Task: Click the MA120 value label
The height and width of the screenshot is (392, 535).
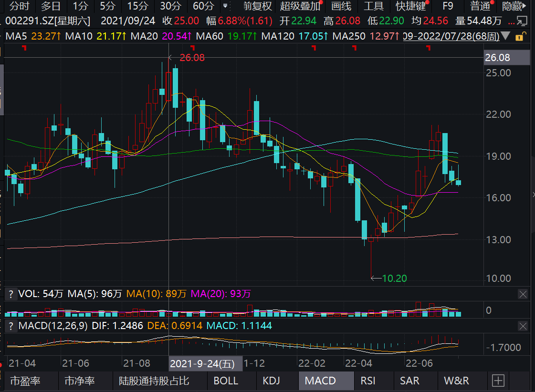Action: [295, 36]
